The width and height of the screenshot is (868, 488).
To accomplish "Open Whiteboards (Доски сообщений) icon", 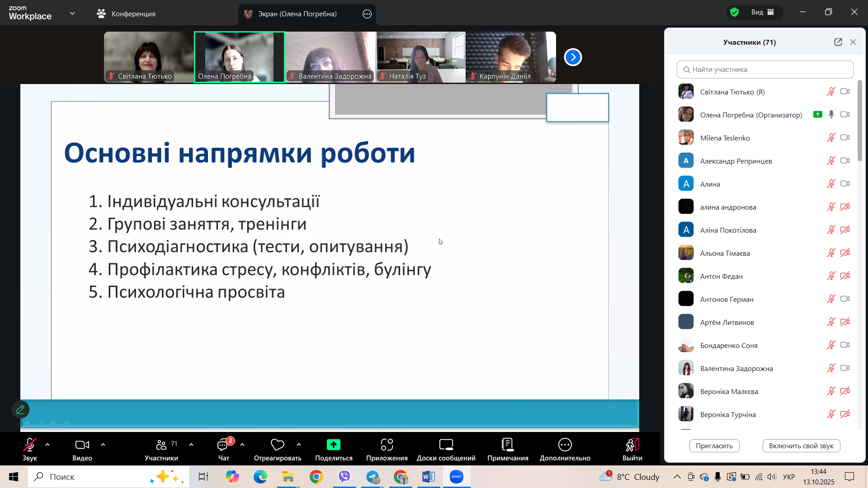I will click(446, 445).
